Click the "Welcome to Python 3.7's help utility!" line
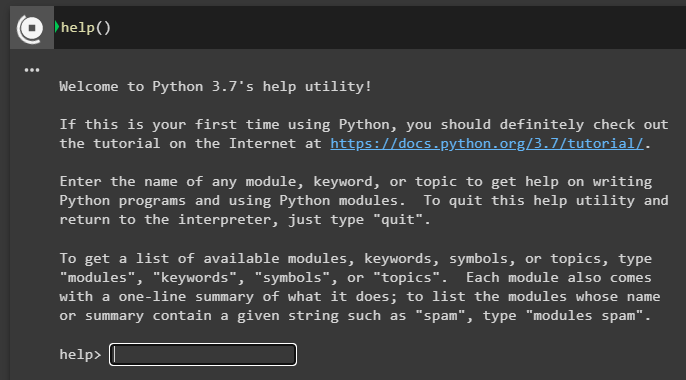Image resolution: width=686 pixels, height=380 pixels. [215, 87]
